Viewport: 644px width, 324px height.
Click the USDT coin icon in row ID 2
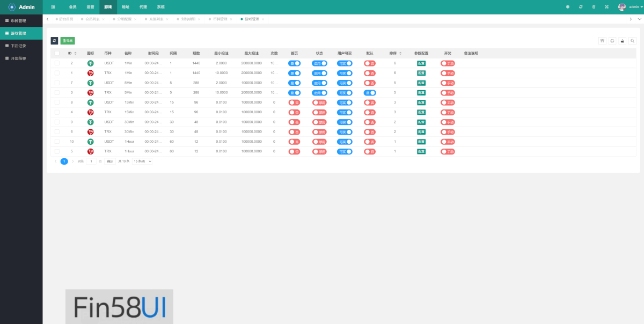(91, 63)
